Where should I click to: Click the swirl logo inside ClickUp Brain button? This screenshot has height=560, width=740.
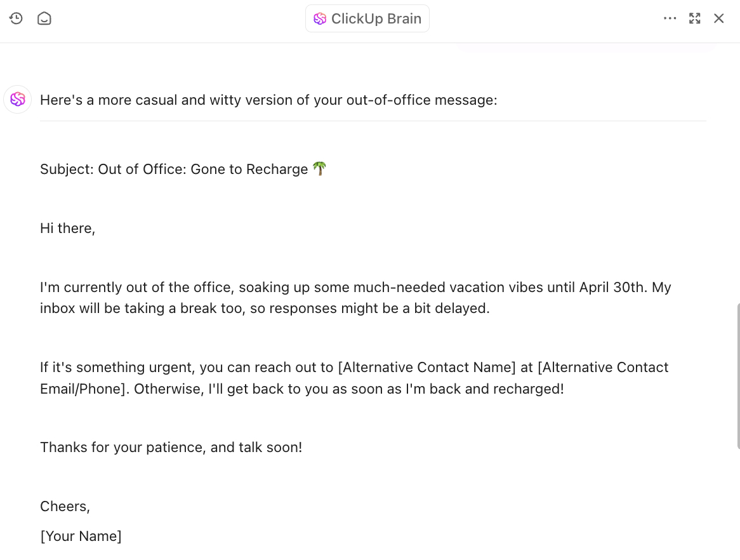320,19
